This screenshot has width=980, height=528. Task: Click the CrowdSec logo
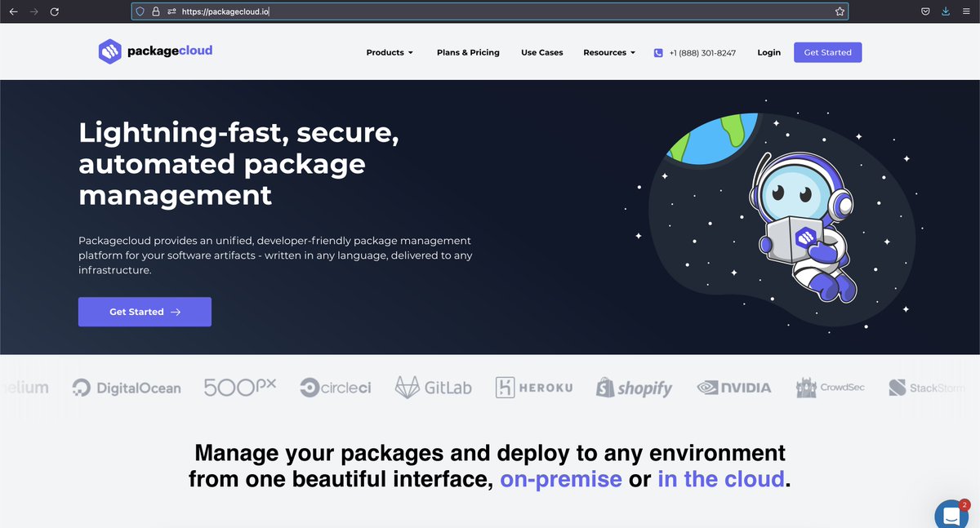[831, 388]
